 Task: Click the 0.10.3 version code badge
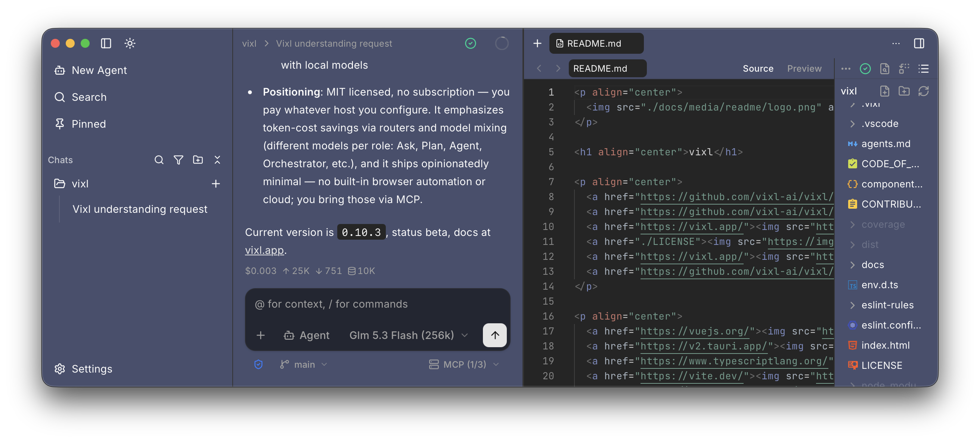(x=361, y=233)
